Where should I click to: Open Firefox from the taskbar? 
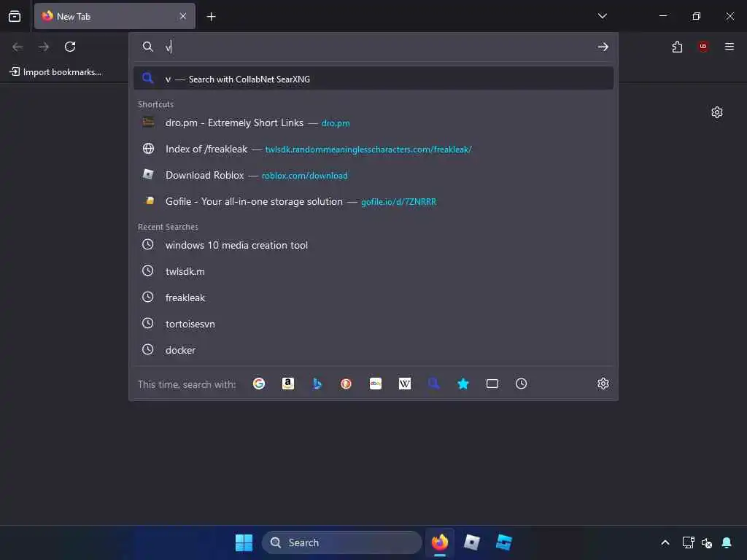[x=440, y=542]
